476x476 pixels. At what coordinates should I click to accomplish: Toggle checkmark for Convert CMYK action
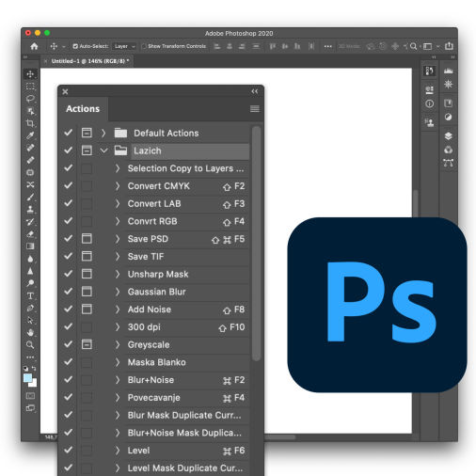tap(69, 186)
